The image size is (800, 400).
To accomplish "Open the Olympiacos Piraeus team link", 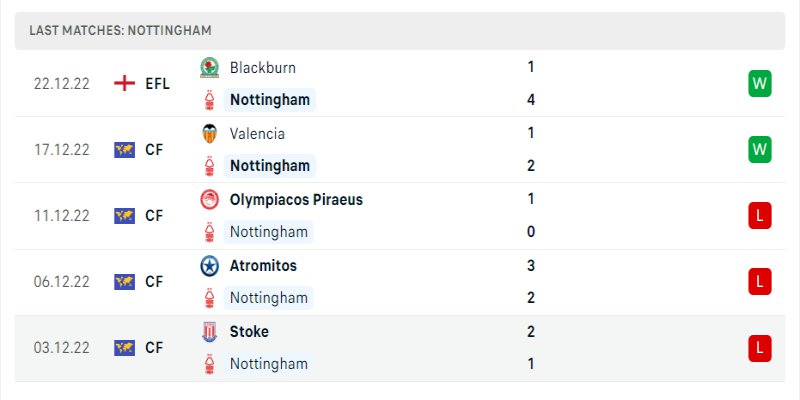I will (296, 200).
